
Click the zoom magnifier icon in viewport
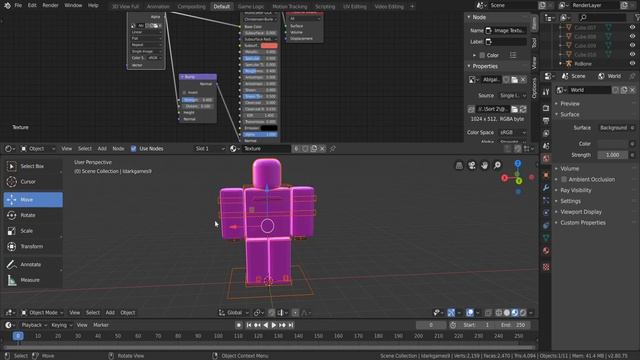click(497, 165)
